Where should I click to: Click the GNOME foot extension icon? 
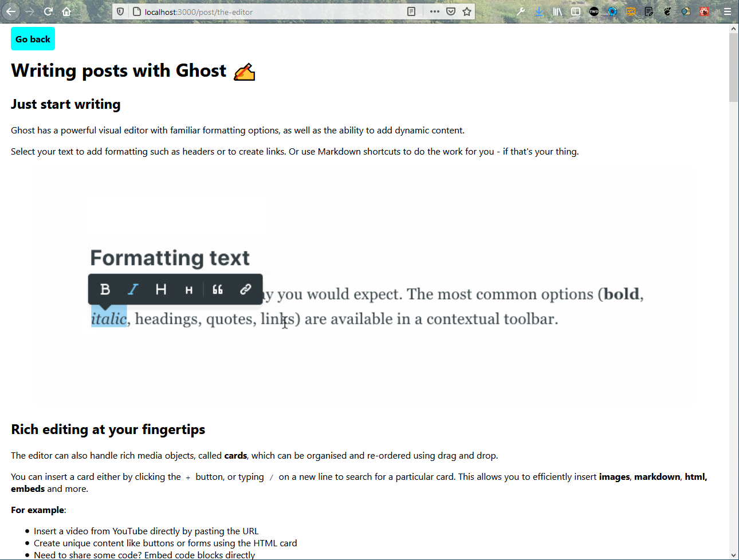tap(667, 11)
